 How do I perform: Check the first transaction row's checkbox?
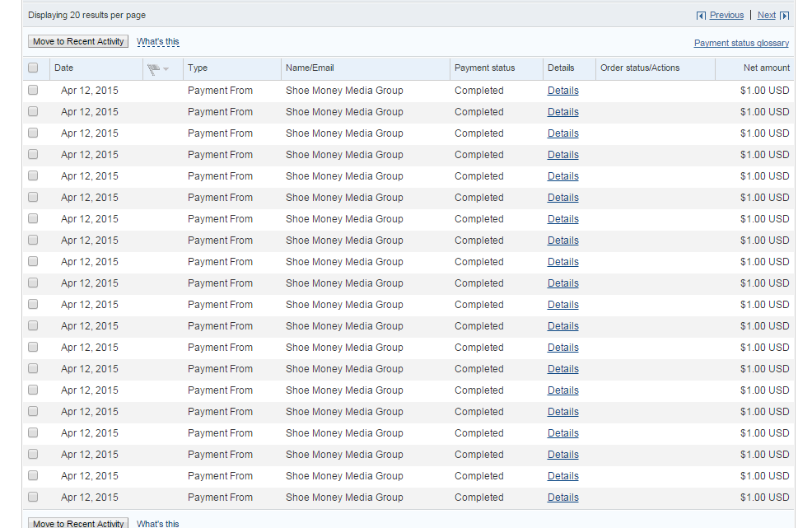click(33, 90)
